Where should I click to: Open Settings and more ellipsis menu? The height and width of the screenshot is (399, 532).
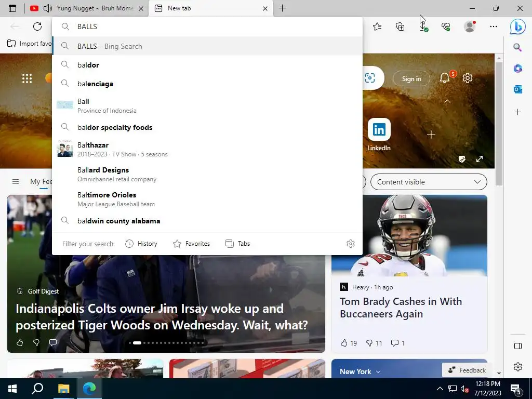(494, 26)
